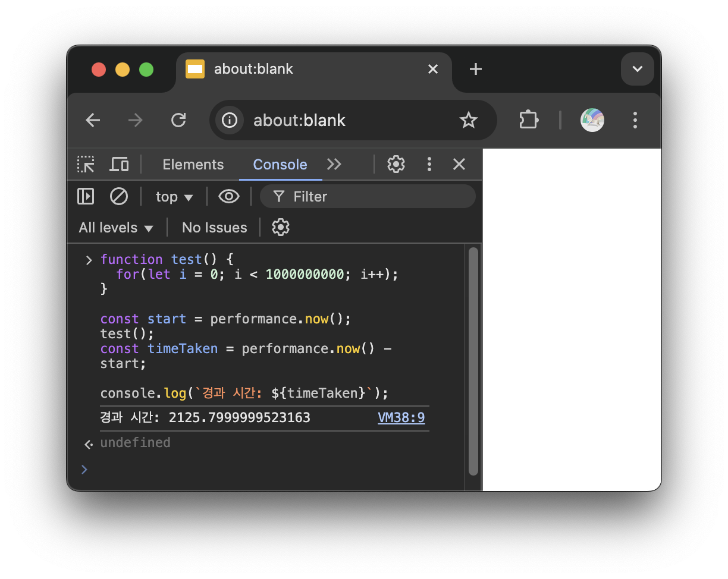728x579 pixels.
Task: Click the 'test();' call line
Action: point(127,333)
